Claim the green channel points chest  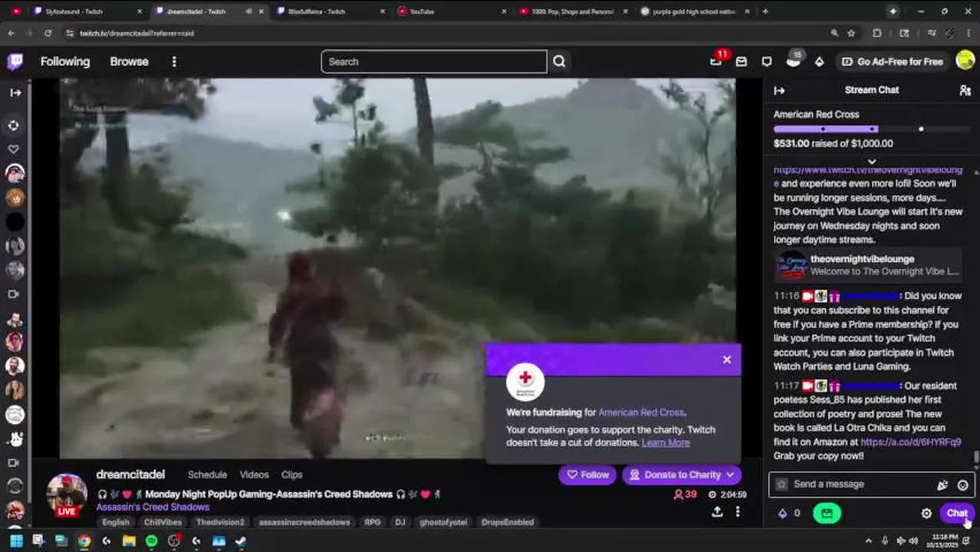pyautogui.click(x=827, y=514)
